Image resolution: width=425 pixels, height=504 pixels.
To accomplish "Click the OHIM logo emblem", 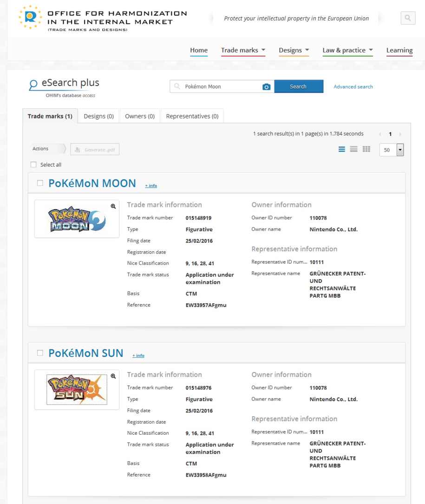I will 30,17.
